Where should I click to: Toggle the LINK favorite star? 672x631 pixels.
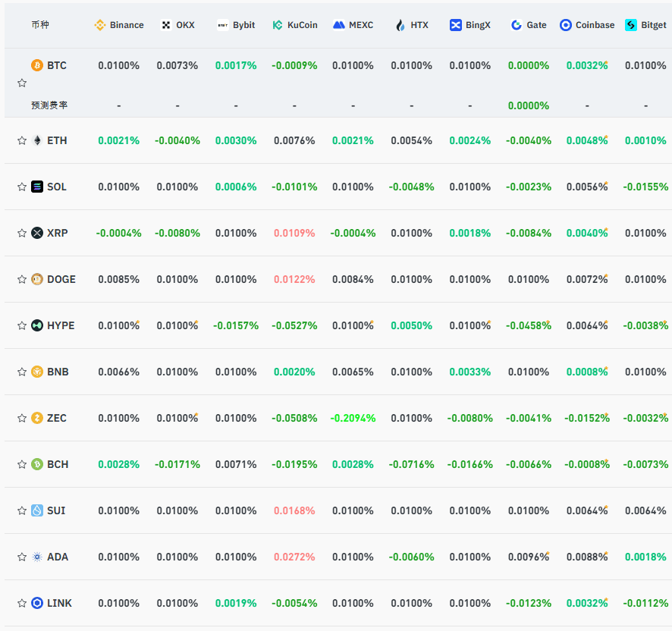22,604
